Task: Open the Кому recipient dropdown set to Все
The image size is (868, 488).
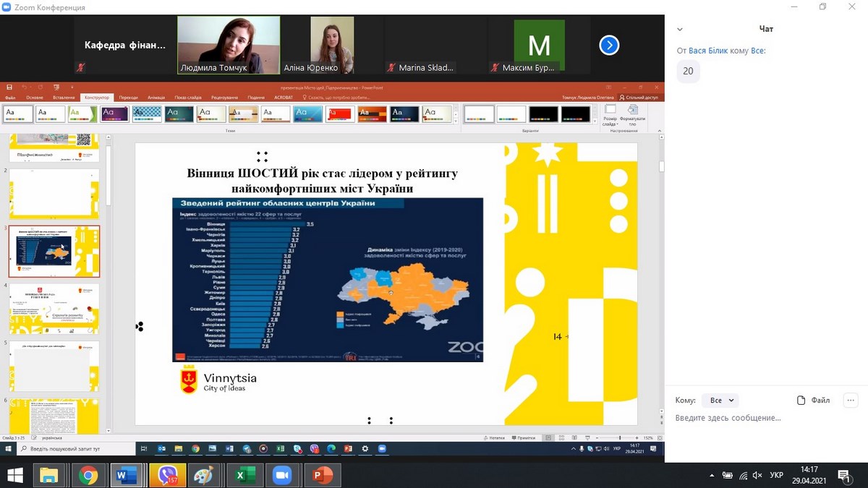Action: click(721, 400)
